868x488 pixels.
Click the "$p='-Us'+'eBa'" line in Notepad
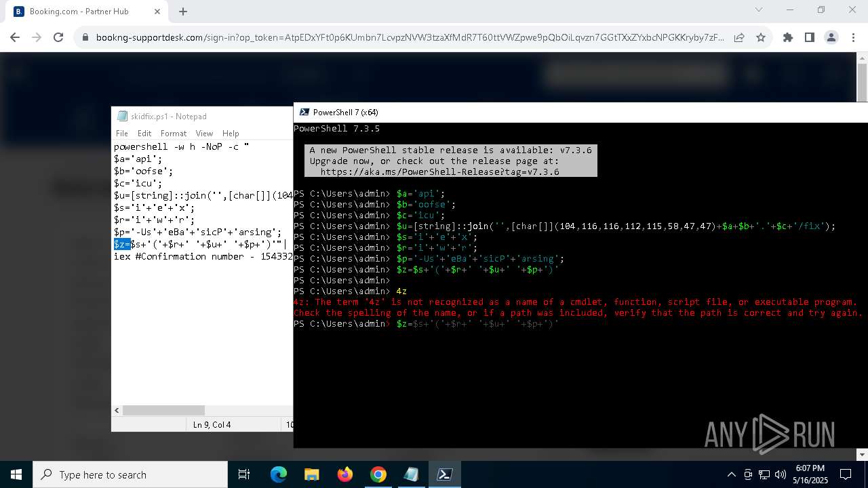pos(197,232)
